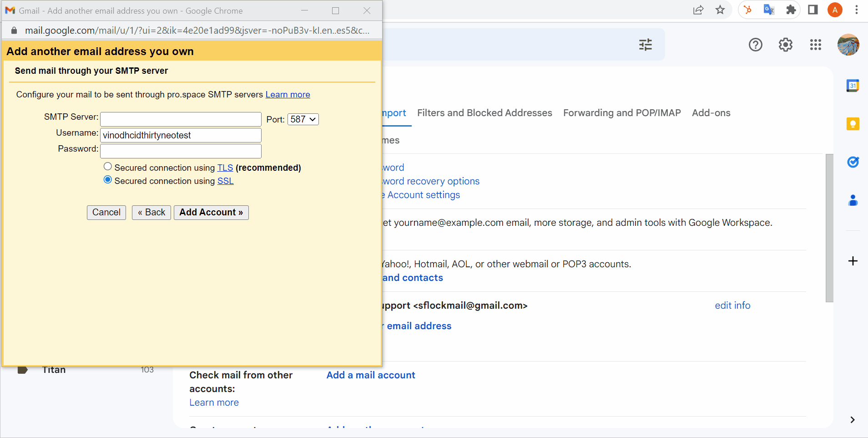Image resolution: width=868 pixels, height=438 pixels.
Task: Select Secured connection using SSL
Action: point(108,179)
